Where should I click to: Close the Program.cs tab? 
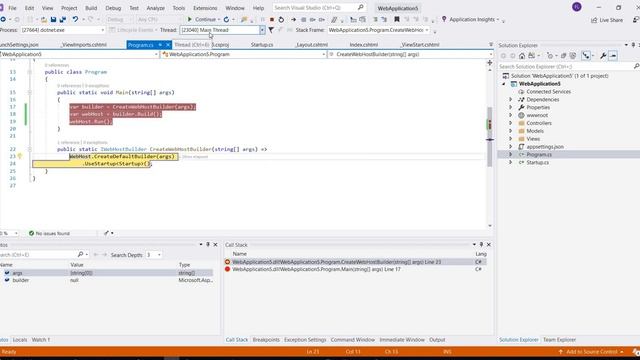click(168, 45)
